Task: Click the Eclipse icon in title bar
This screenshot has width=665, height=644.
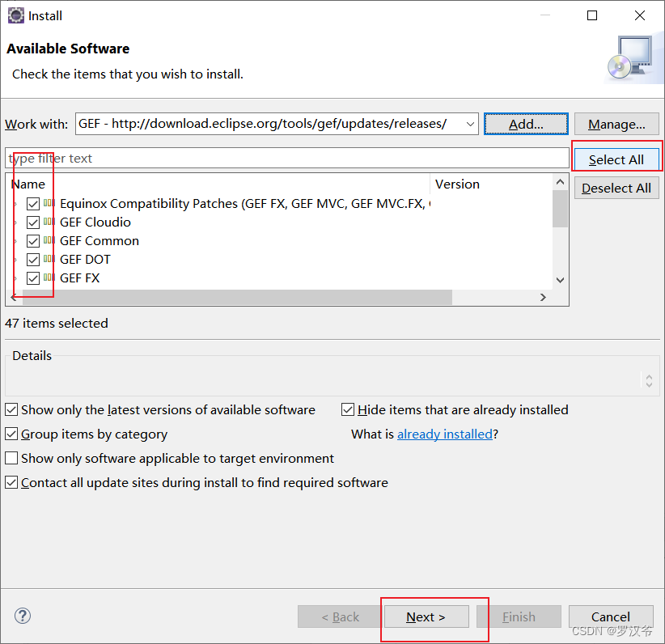Action: (x=16, y=15)
